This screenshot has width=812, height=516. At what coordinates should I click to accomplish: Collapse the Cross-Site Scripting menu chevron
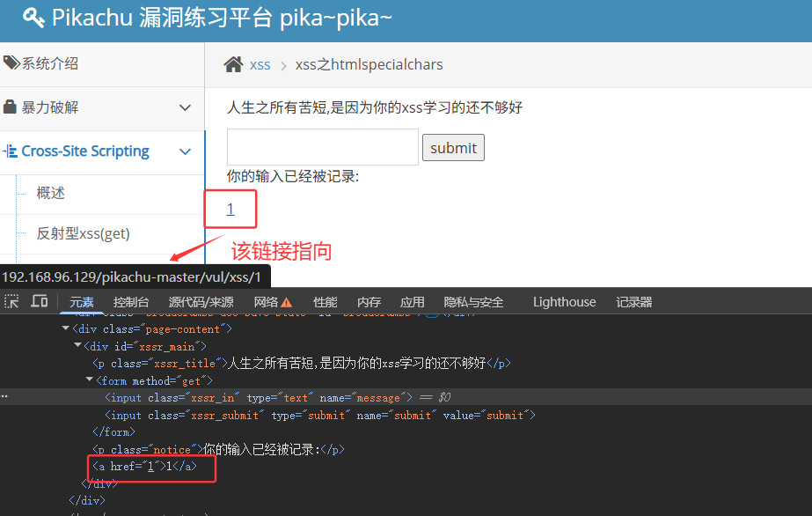coord(185,151)
